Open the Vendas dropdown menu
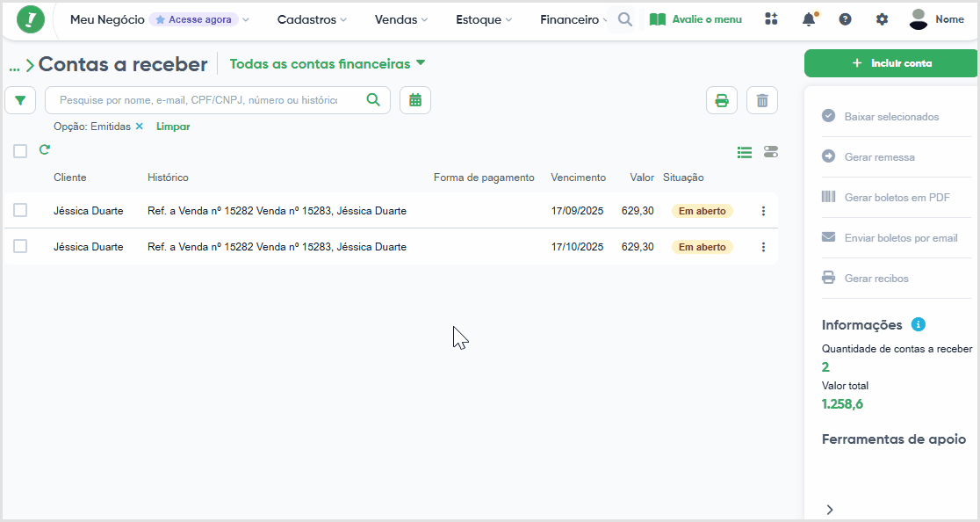The height and width of the screenshot is (522, 980). (401, 19)
